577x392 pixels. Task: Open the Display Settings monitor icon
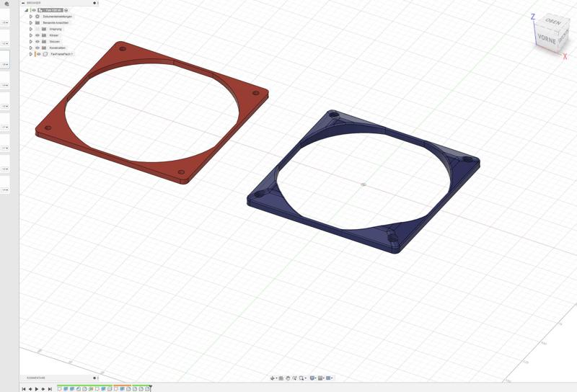coord(312,378)
